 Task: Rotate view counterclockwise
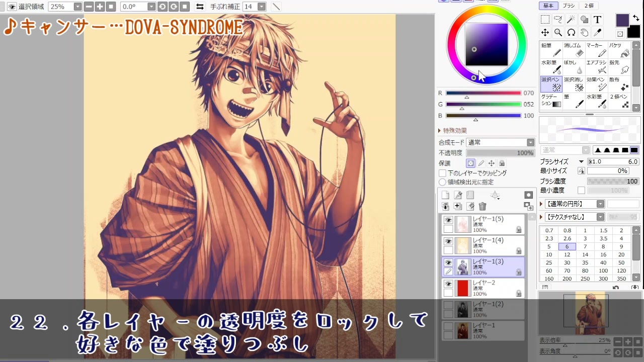pos(163,7)
